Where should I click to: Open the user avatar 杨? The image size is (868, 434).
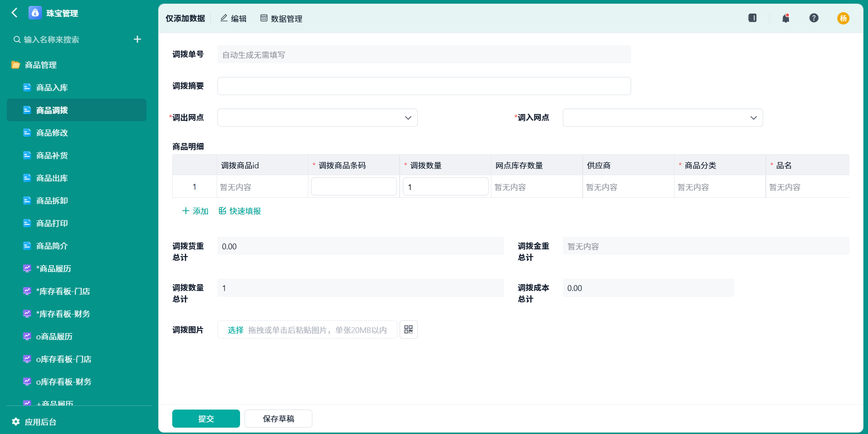[843, 18]
